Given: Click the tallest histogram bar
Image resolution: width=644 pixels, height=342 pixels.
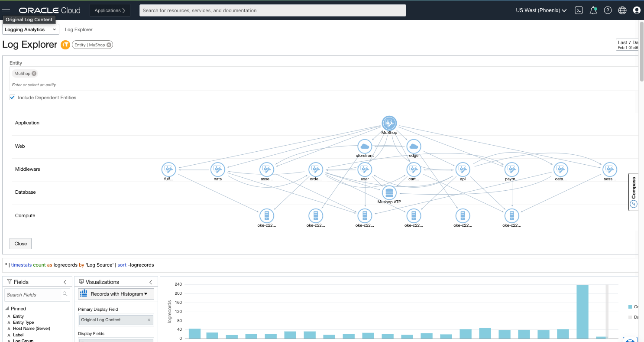Looking at the screenshot, I should point(582,311).
